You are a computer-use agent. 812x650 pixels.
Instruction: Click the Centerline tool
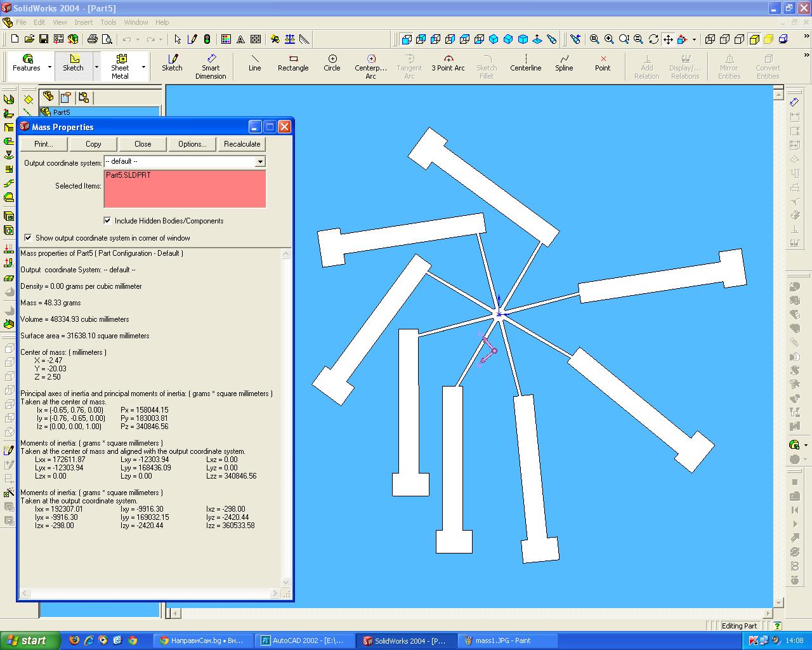(x=525, y=63)
